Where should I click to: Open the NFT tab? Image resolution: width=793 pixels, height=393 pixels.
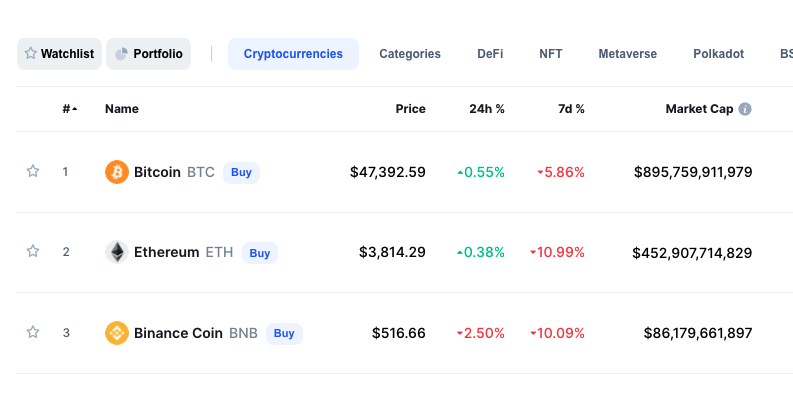(551, 54)
